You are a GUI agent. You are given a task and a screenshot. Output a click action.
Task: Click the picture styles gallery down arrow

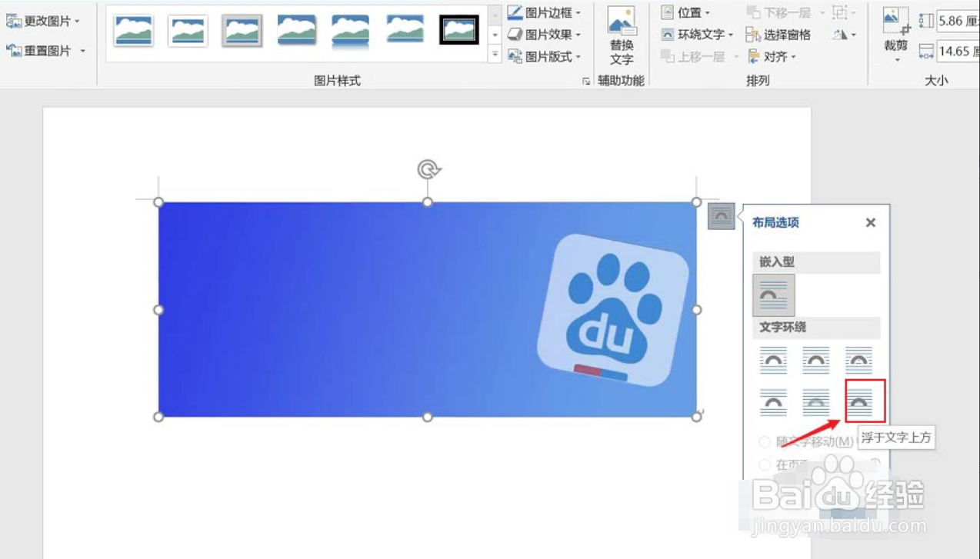click(495, 35)
